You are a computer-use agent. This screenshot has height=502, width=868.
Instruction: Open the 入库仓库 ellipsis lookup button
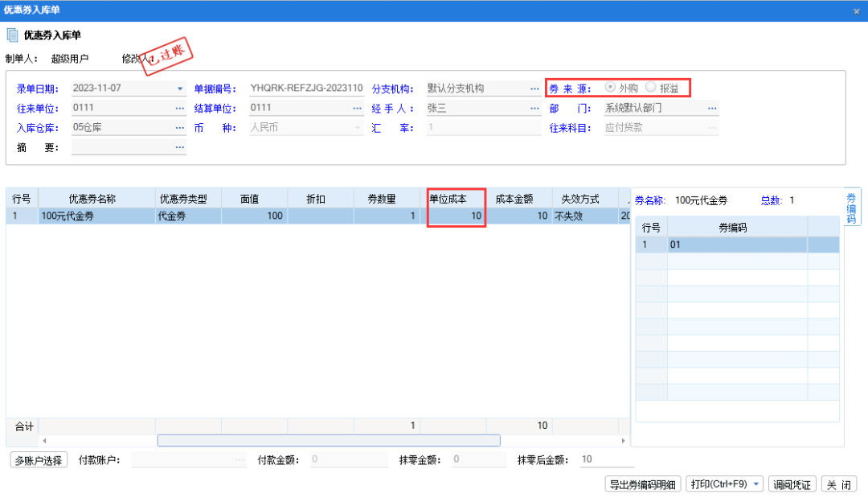click(x=180, y=127)
